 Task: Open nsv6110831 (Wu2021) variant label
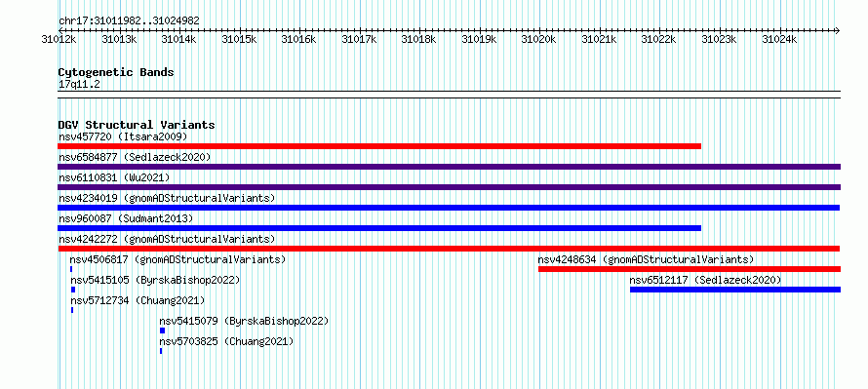114,177
